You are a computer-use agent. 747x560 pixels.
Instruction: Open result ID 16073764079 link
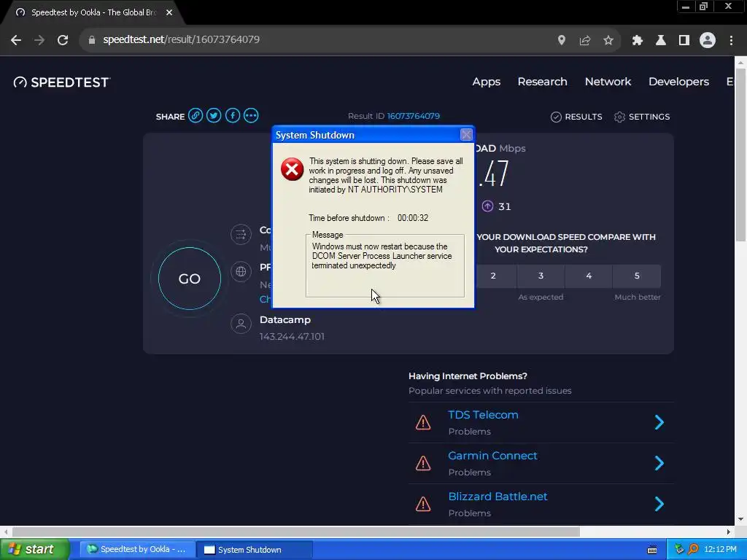click(413, 116)
